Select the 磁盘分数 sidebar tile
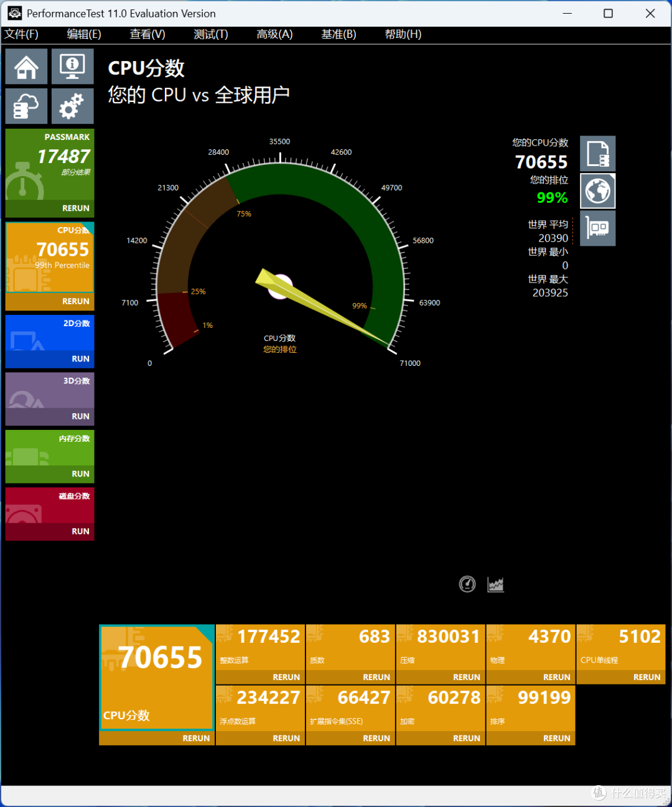The image size is (672, 807). coord(50,505)
